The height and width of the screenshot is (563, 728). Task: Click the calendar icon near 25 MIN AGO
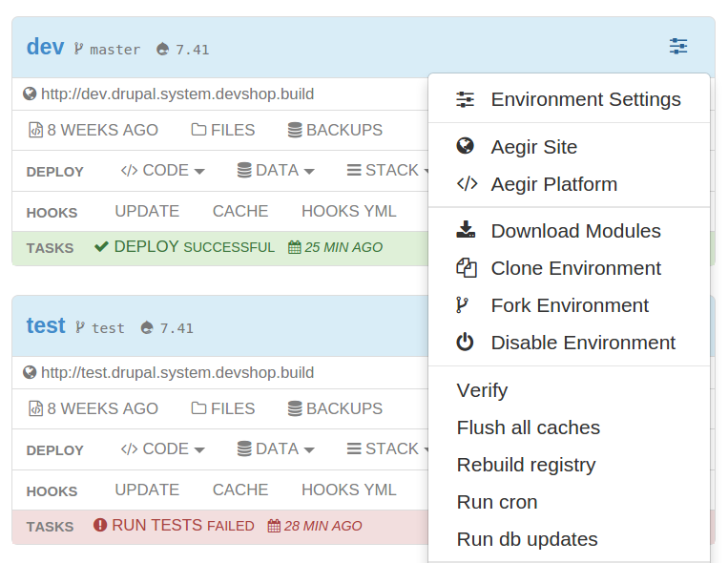pos(295,247)
